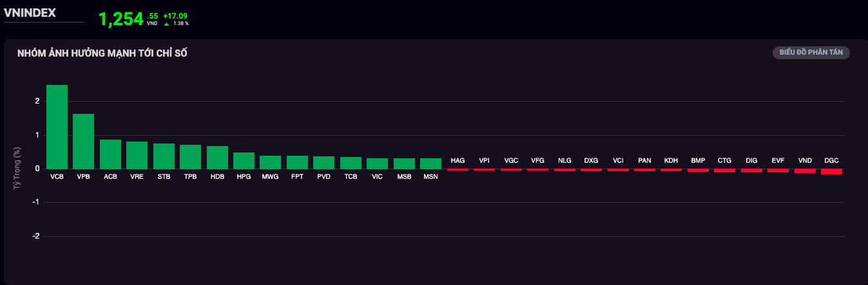Click the EVF ticker label
This screenshot has width=868, height=285.
coord(778,160)
